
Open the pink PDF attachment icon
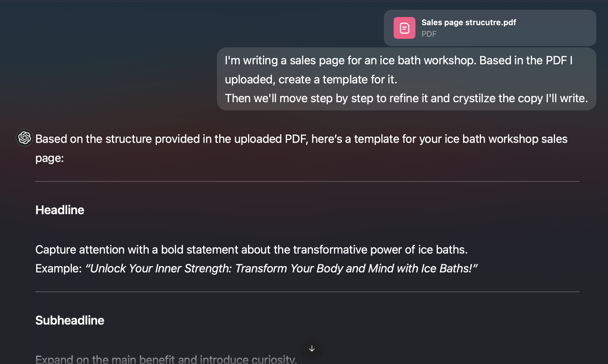[x=404, y=28]
